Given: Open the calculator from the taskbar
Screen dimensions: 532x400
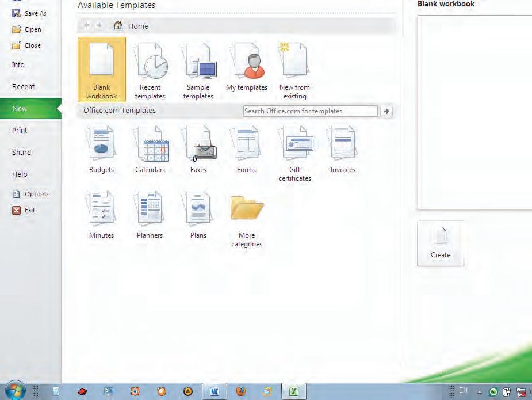Looking at the screenshot, I should (56, 392).
